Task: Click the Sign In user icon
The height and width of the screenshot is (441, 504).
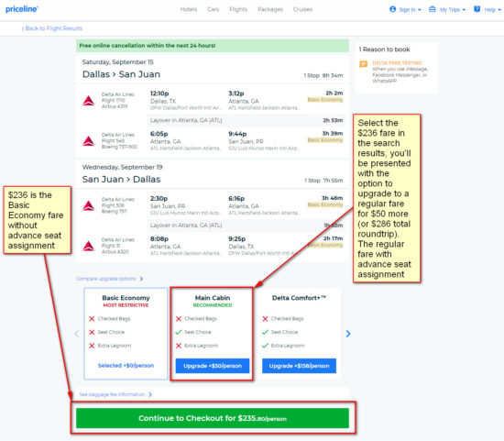Action: click(392, 9)
